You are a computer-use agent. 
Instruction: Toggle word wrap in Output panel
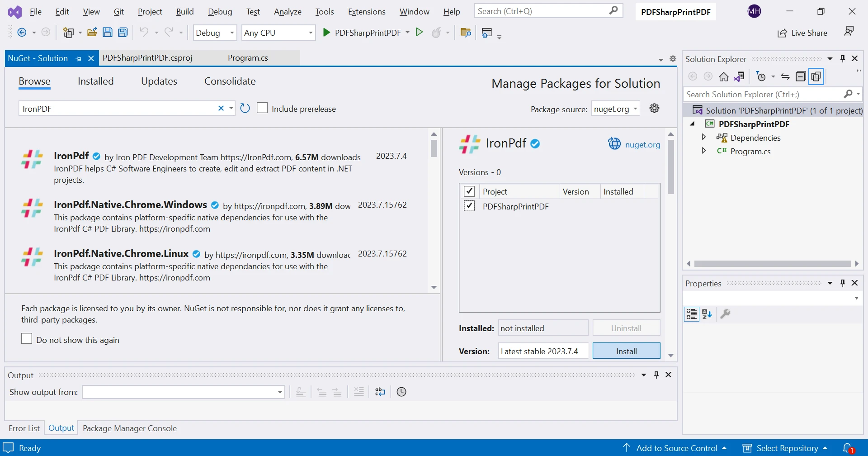tap(380, 392)
